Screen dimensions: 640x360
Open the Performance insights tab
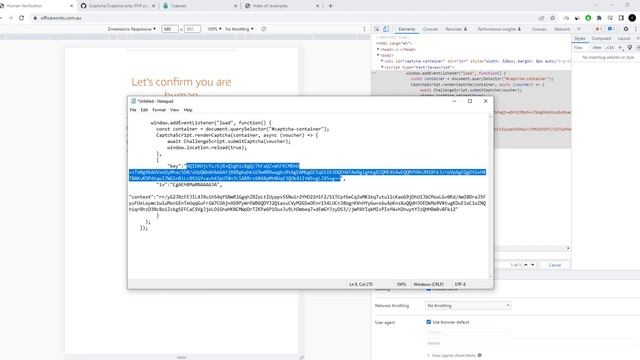(499, 29)
